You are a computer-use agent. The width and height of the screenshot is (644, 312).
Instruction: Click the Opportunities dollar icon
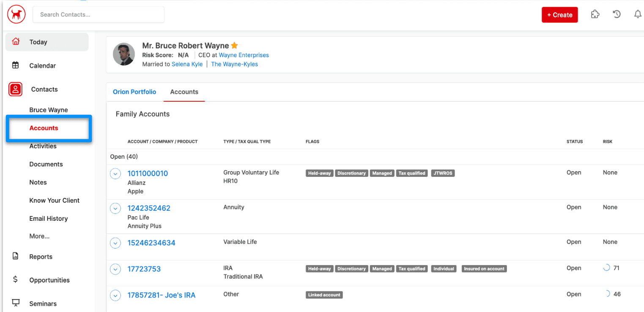click(x=15, y=279)
